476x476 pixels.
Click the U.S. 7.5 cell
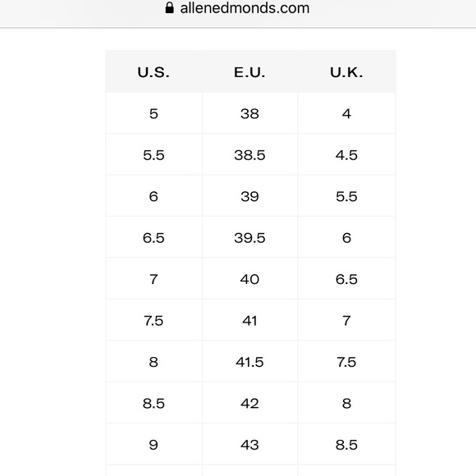pyautogui.click(x=153, y=320)
